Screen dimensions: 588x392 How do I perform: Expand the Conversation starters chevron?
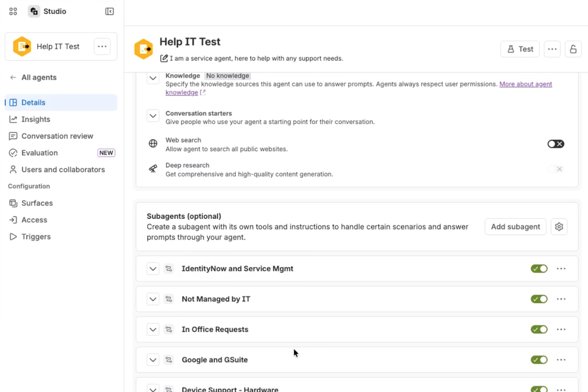click(153, 115)
